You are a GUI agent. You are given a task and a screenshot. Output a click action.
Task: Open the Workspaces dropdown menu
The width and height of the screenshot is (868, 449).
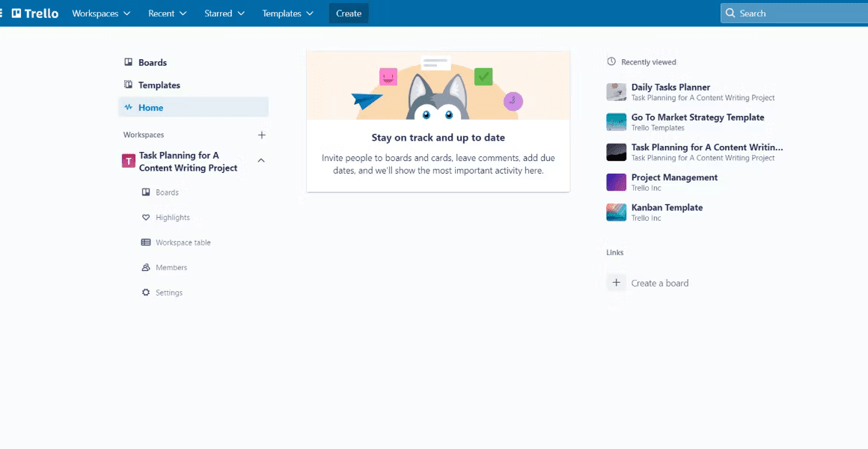tap(101, 13)
